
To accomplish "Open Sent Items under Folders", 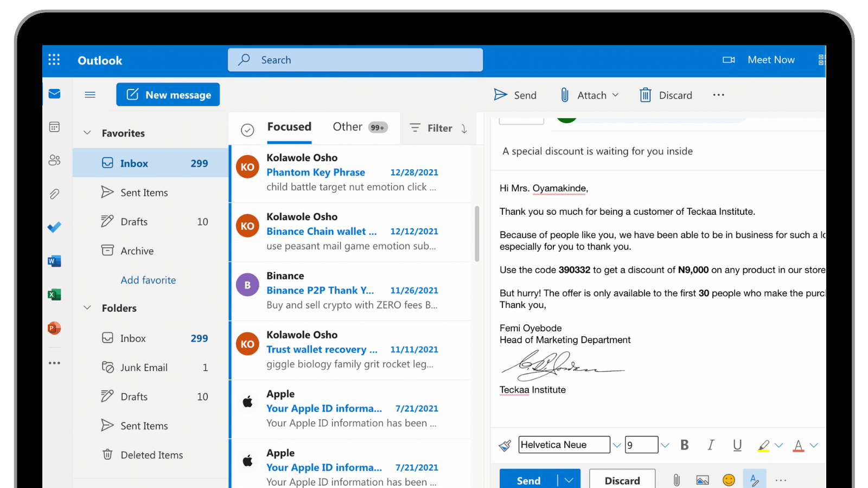I will 151,426.
